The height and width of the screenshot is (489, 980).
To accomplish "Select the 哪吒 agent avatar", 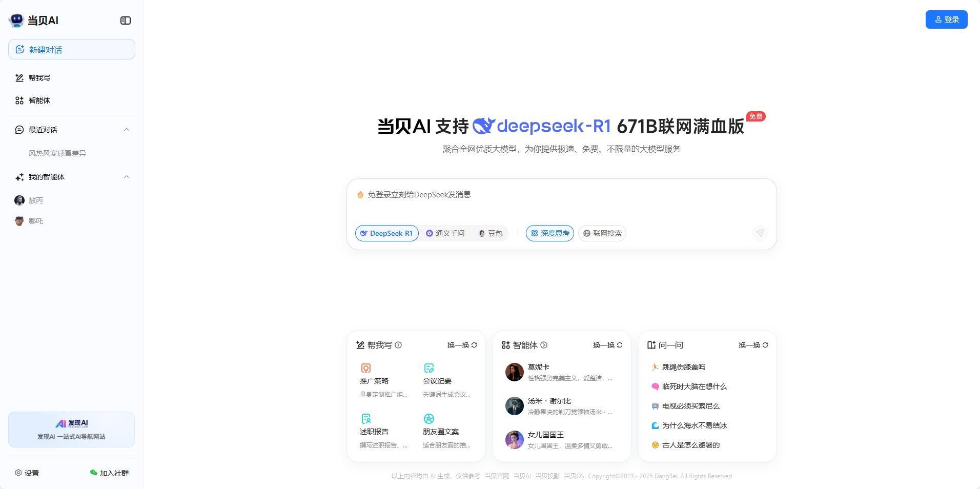I will click(19, 221).
